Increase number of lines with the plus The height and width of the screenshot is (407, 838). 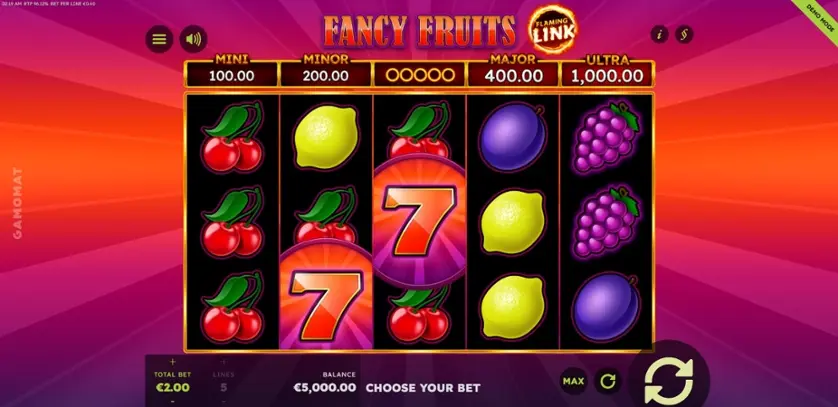(223, 362)
